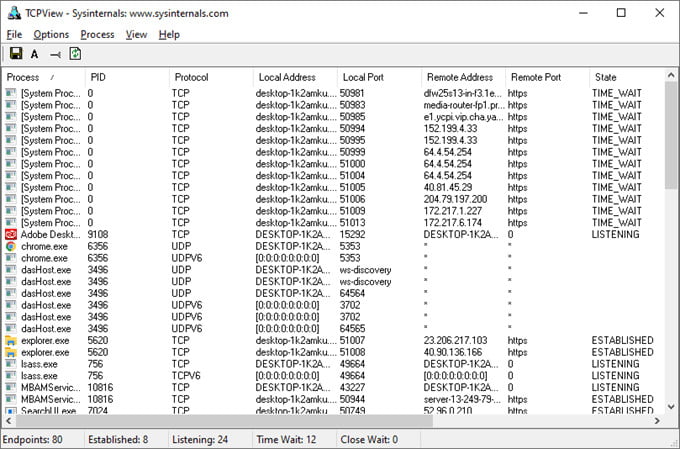Image resolution: width=680 pixels, height=449 pixels.
Task: Click remote address media-router-fp1.pr...
Action: click(x=464, y=105)
